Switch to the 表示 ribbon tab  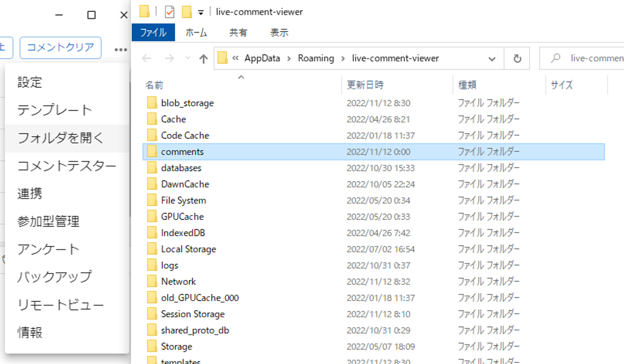pyautogui.click(x=279, y=33)
